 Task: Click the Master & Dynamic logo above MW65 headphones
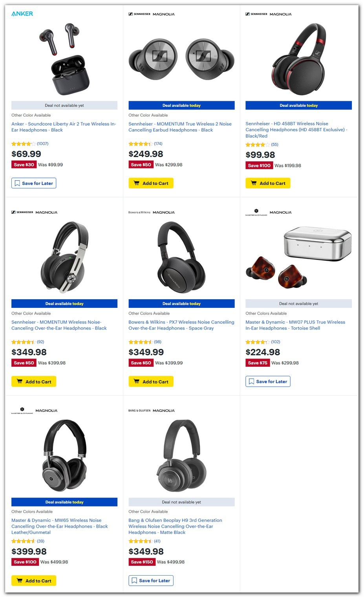pyautogui.click(x=22, y=410)
